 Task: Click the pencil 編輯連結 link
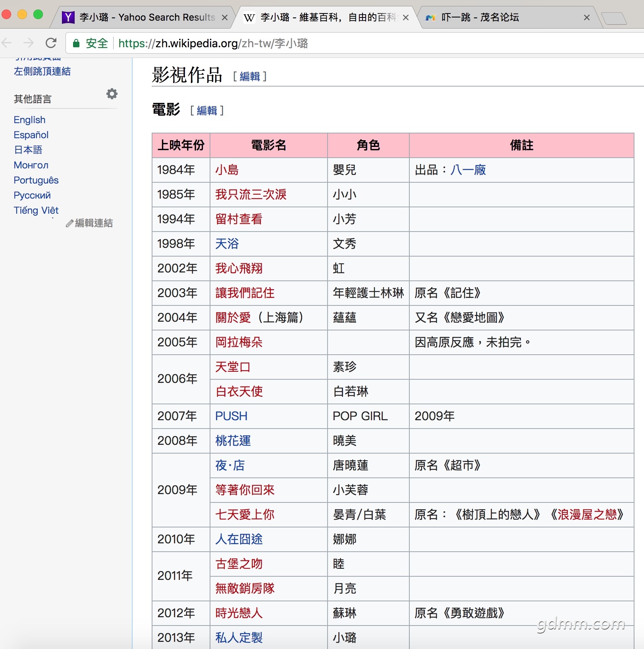point(89,223)
